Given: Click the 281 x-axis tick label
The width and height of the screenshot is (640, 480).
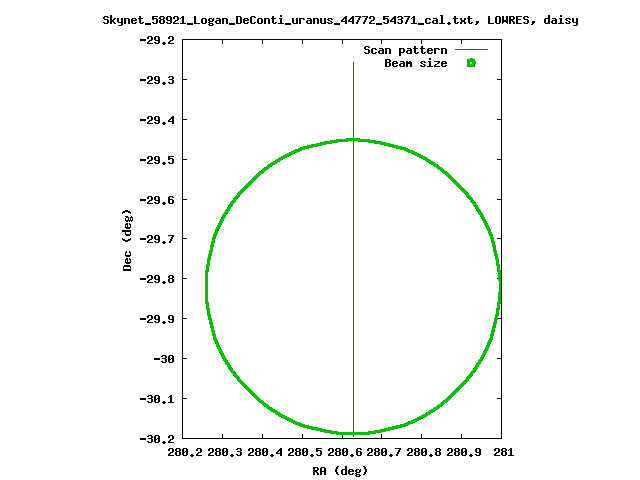Looking at the screenshot, I should pos(504,452).
